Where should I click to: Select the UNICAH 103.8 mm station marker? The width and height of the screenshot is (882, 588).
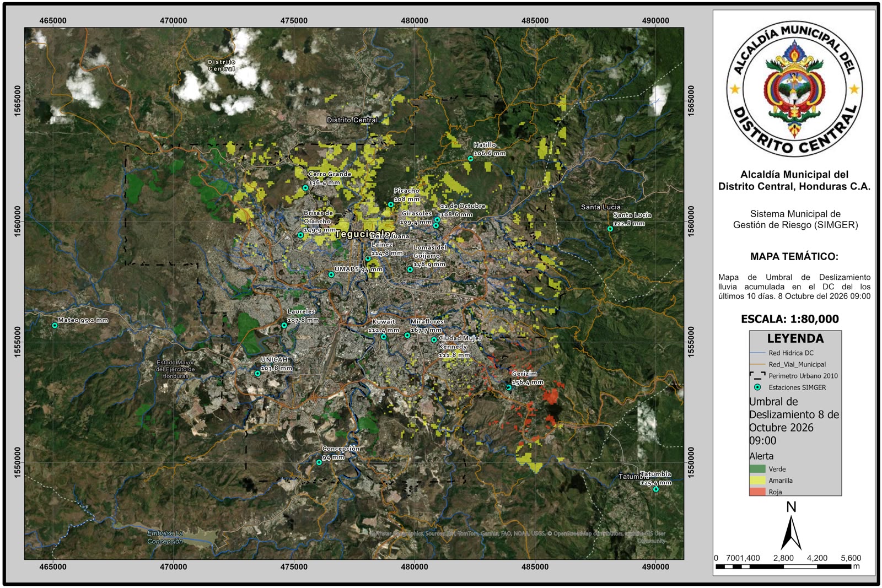(257, 374)
